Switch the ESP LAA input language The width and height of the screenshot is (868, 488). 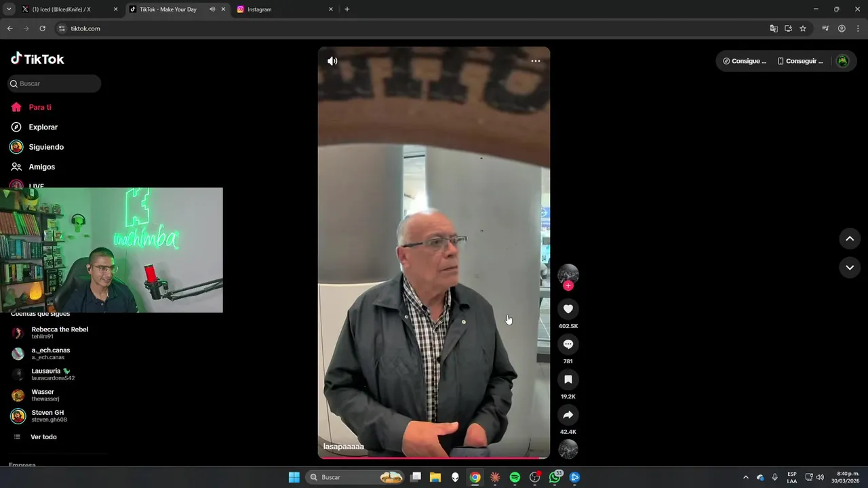tap(792, 477)
